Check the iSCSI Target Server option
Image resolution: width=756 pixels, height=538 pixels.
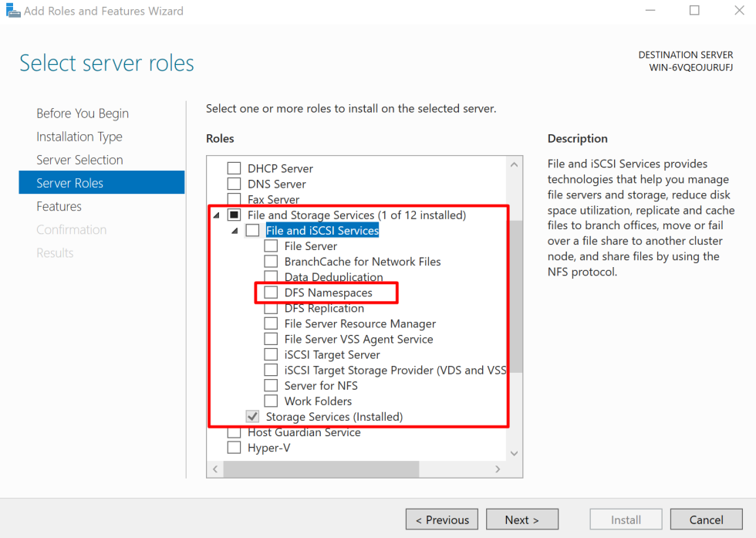click(271, 354)
